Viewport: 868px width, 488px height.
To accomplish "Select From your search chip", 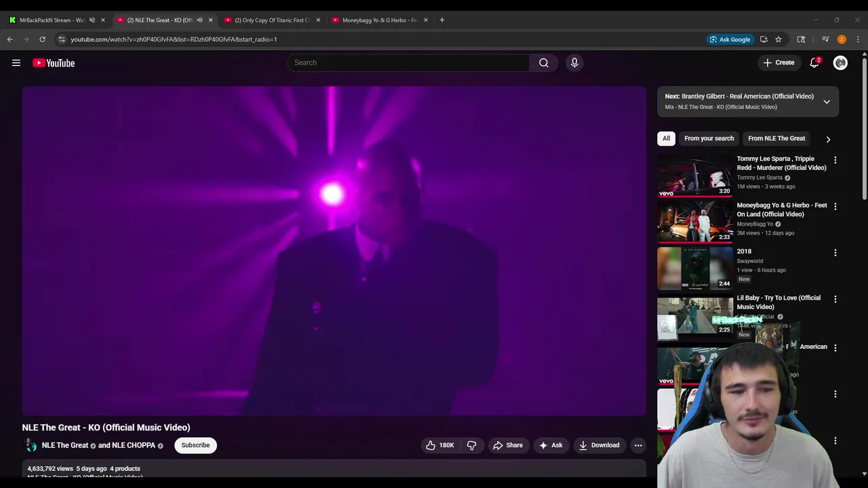I will [709, 138].
